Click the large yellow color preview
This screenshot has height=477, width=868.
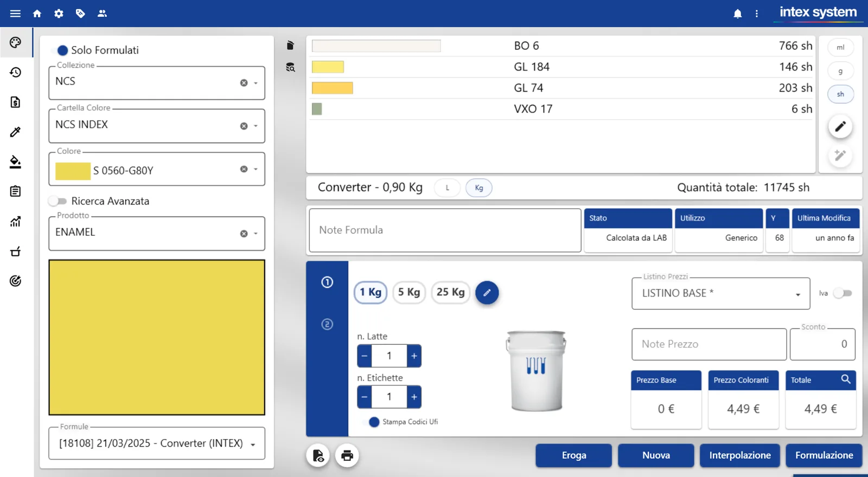click(157, 337)
